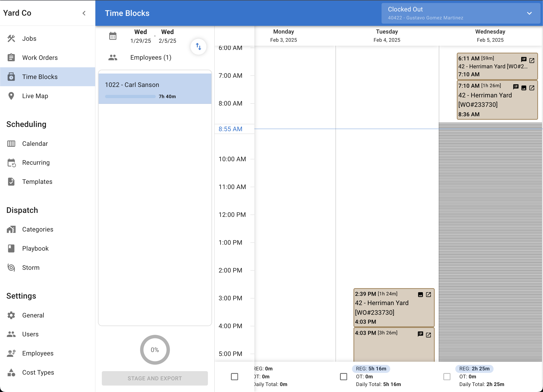Collapse the Yard Co sidebar chevron
The width and height of the screenshot is (543, 392).
click(x=84, y=13)
